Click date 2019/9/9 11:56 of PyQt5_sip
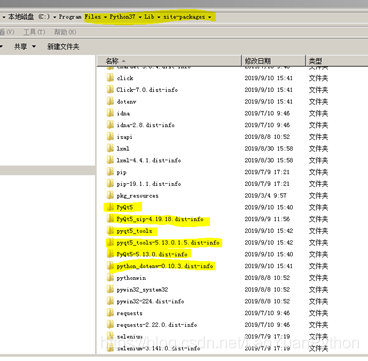Viewport: 368px width, 361px height. [x=267, y=219]
